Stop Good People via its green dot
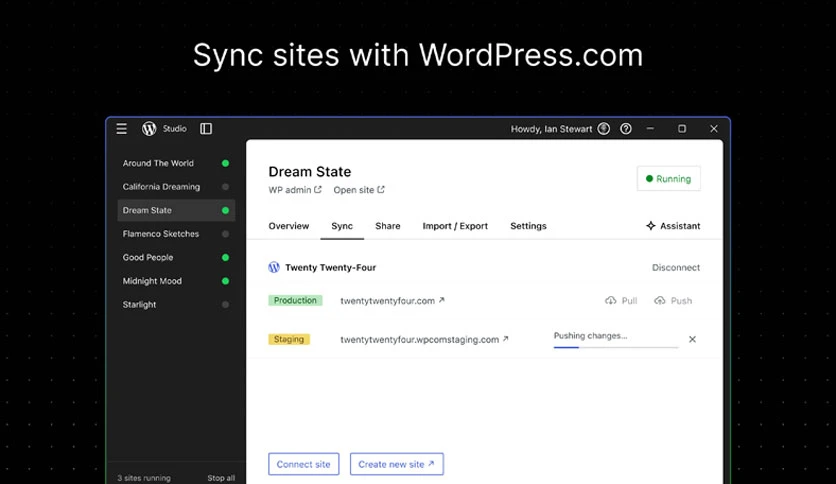 226,257
